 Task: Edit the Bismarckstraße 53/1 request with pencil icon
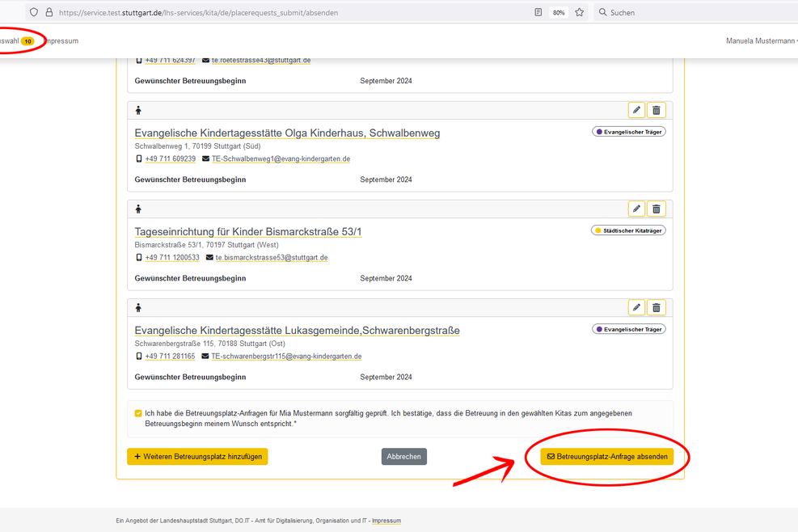[x=636, y=209]
